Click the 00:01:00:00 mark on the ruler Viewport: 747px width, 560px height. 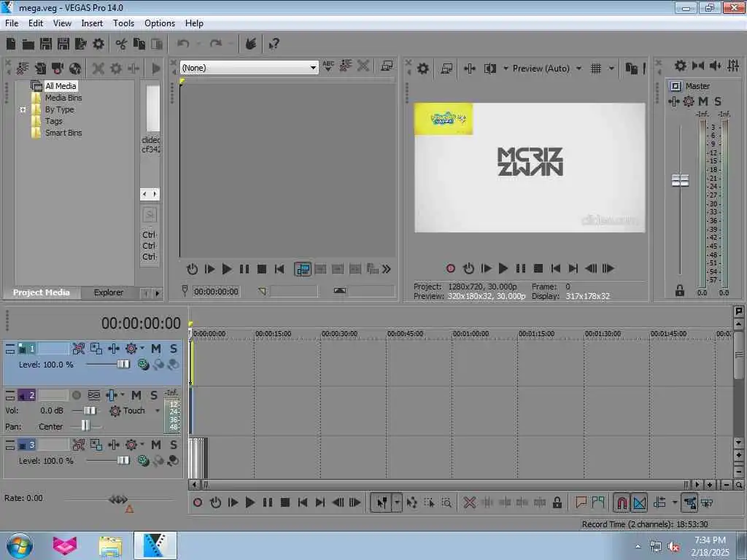click(x=471, y=334)
